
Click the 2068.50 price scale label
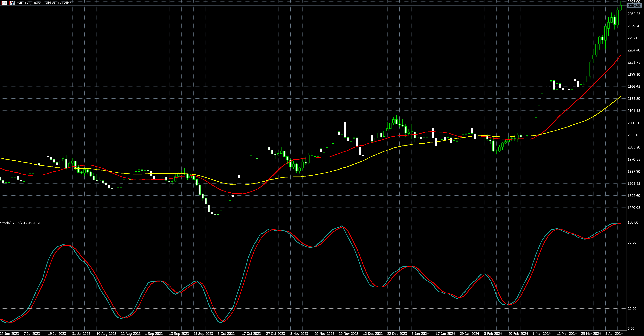tap(634, 123)
